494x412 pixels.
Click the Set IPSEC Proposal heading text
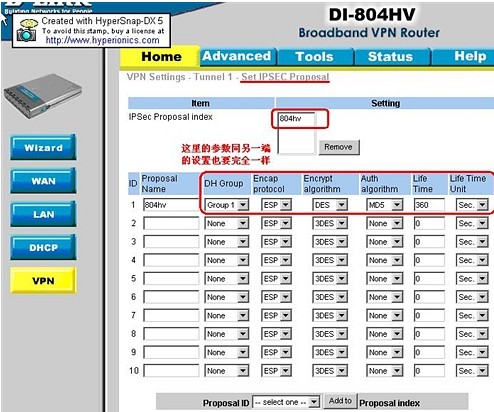click(285, 77)
